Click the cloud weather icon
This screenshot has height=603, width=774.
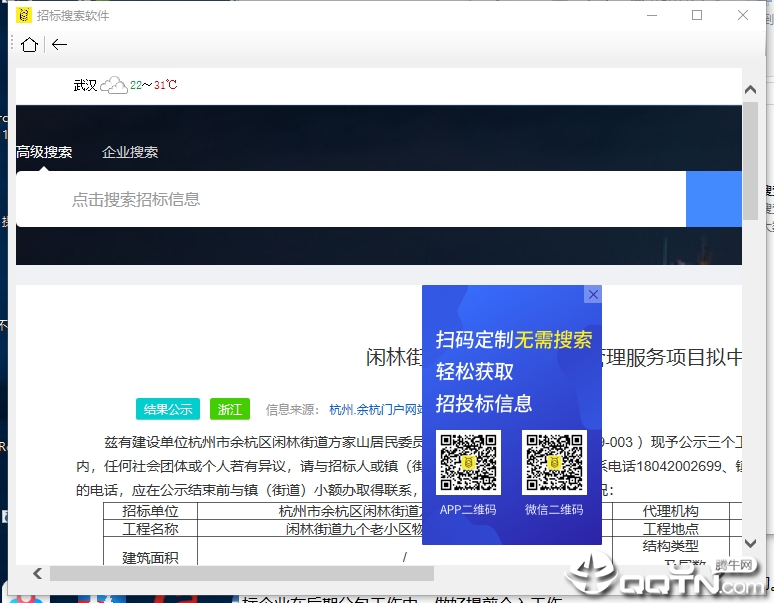pos(113,85)
